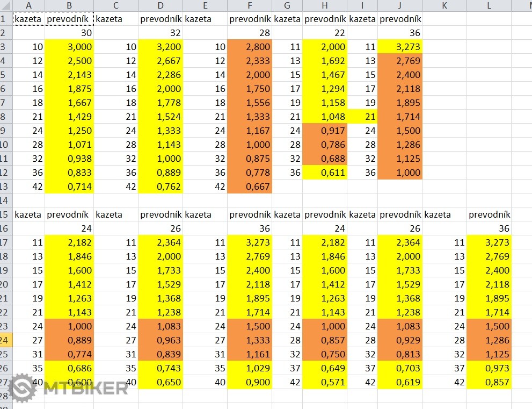Click orange cell D25 with 0,839

pyautogui.click(x=161, y=354)
